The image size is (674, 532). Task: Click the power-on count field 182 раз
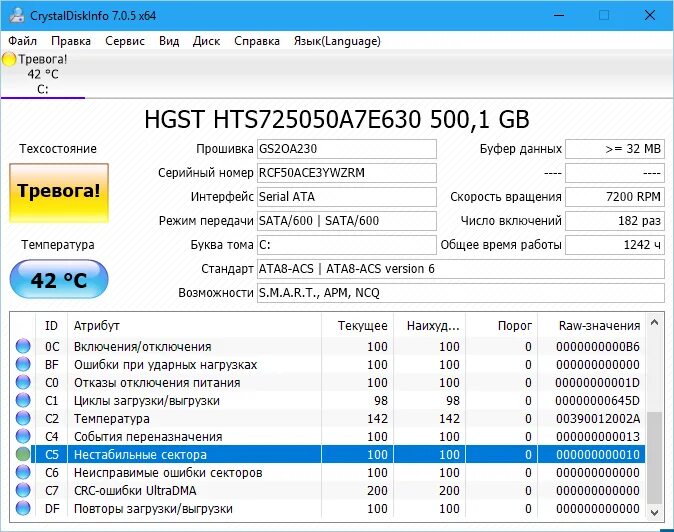(x=615, y=221)
